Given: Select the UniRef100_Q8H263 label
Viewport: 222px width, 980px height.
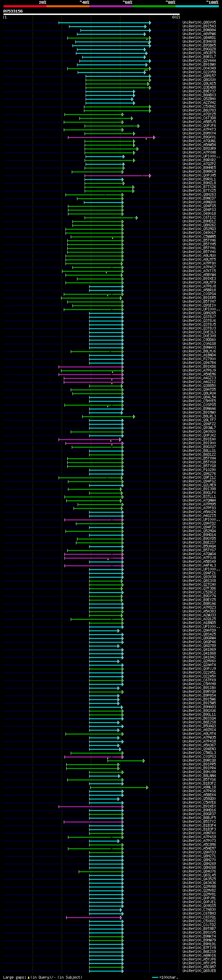Looking at the screenshot, I should tap(199, 194).
